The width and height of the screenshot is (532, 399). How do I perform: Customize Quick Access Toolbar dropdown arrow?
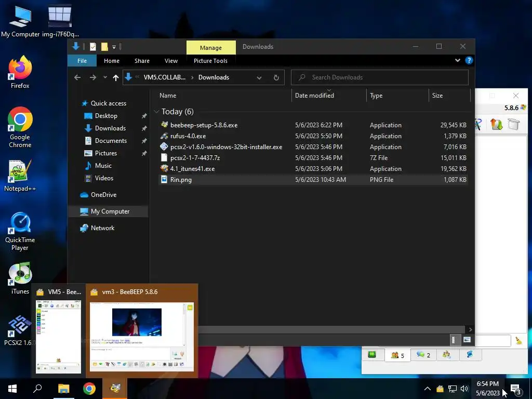(x=114, y=47)
